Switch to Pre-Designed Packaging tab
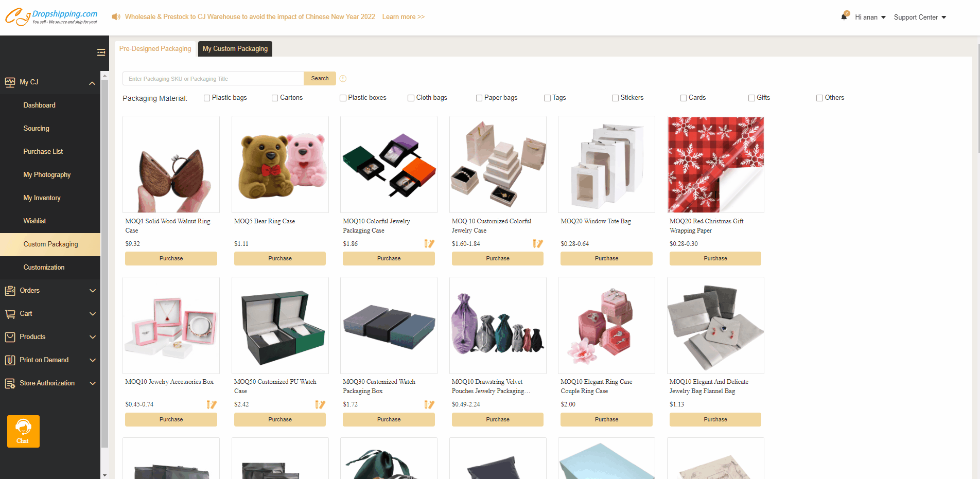This screenshot has width=980, height=479. 155,49
